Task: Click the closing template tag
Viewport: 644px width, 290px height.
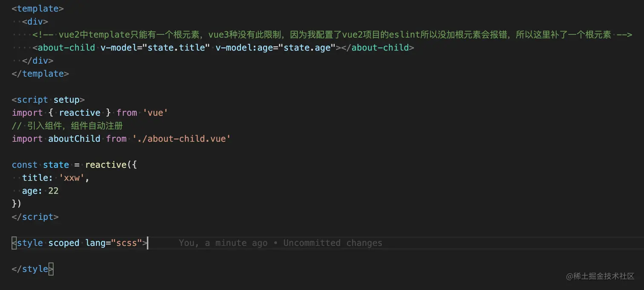Action: (x=40, y=74)
